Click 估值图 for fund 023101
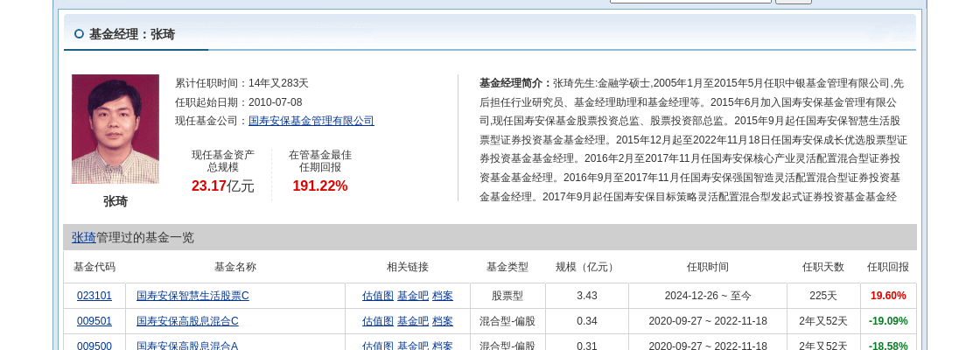 pyautogui.click(x=377, y=296)
